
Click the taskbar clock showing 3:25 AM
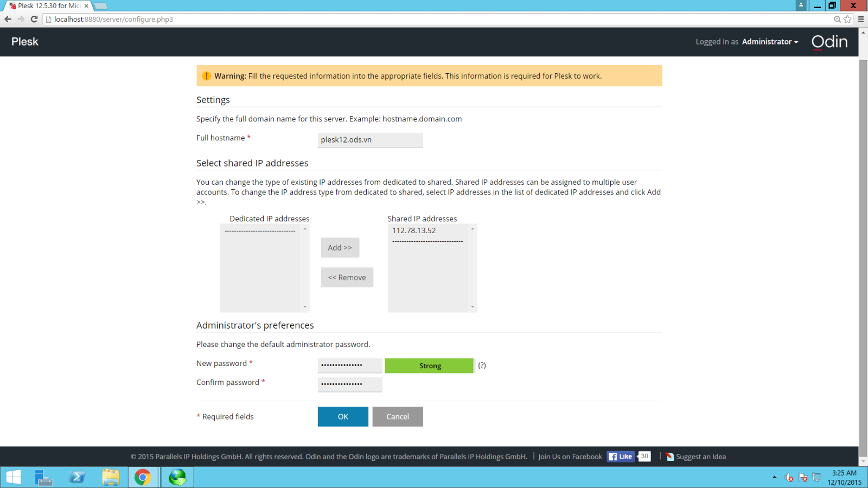pyautogui.click(x=844, y=477)
